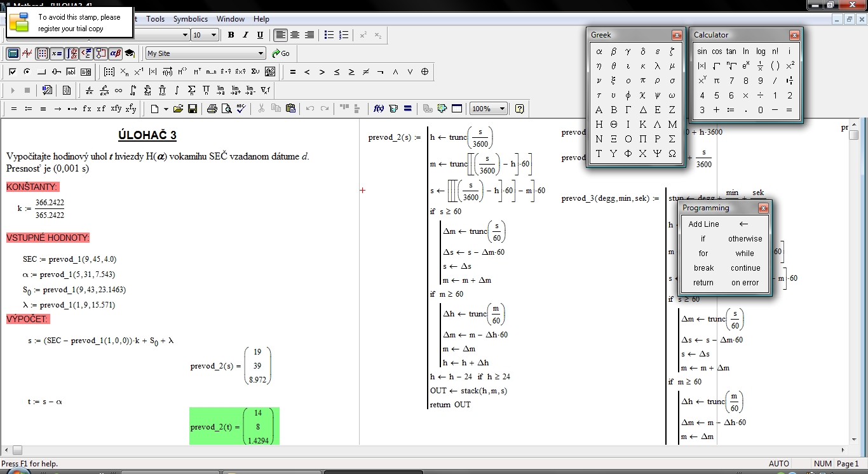
Task: Open the Tools menu
Action: click(x=155, y=19)
